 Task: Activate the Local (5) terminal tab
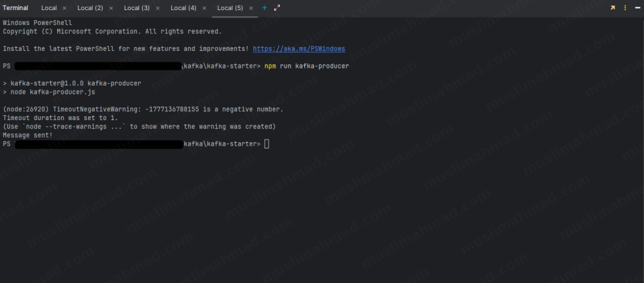(230, 8)
